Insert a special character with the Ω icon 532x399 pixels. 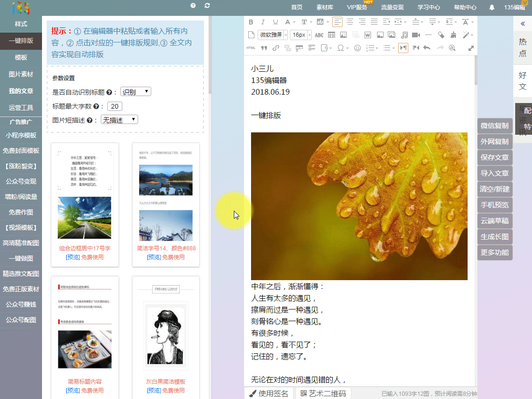click(x=340, y=48)
